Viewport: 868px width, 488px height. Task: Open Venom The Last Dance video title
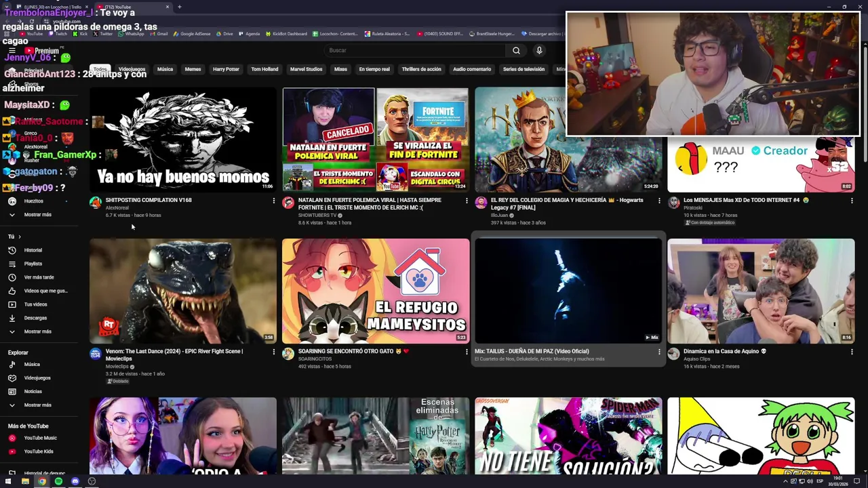174,355
